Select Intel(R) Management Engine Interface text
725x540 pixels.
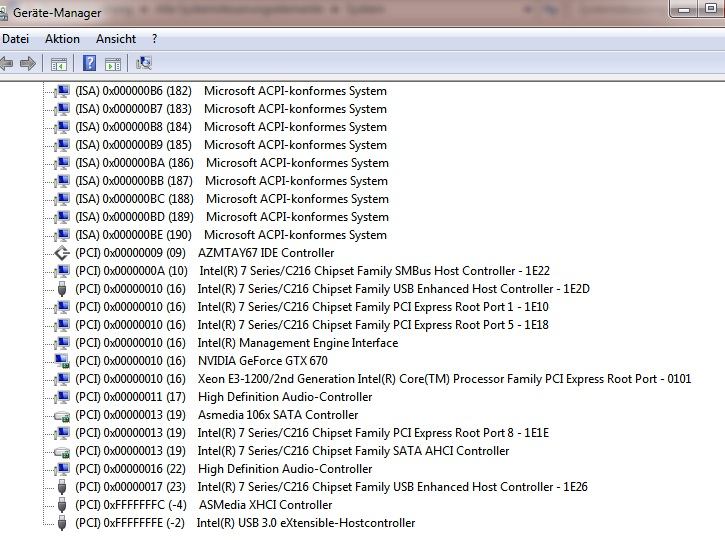(x=298, y=343)
